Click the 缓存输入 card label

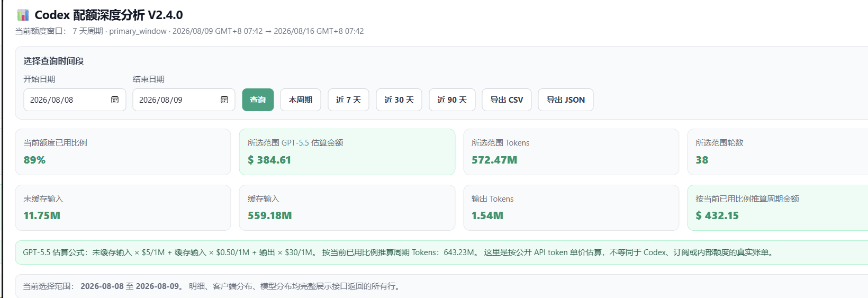(264, 199)
